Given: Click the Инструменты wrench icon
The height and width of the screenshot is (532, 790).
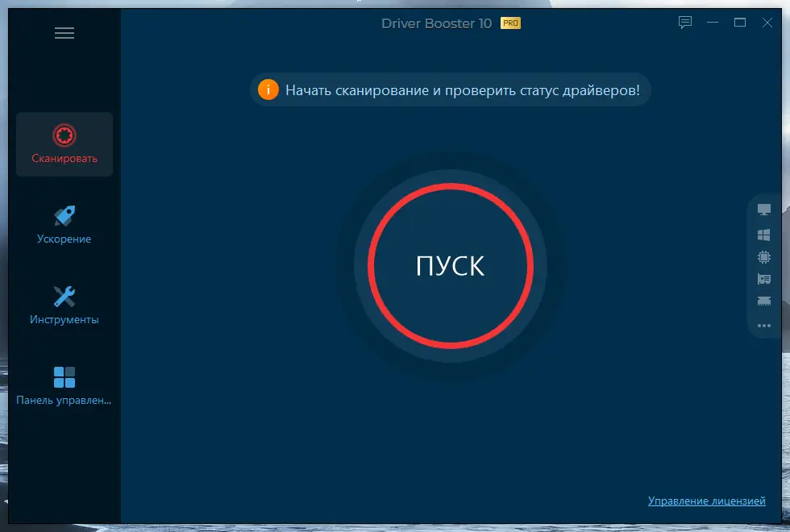Looking at the screenshot, I should [x=64, y=294].
